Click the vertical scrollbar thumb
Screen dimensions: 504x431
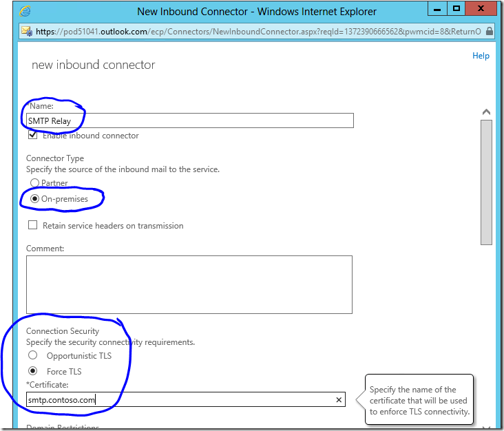pos(486,182)
